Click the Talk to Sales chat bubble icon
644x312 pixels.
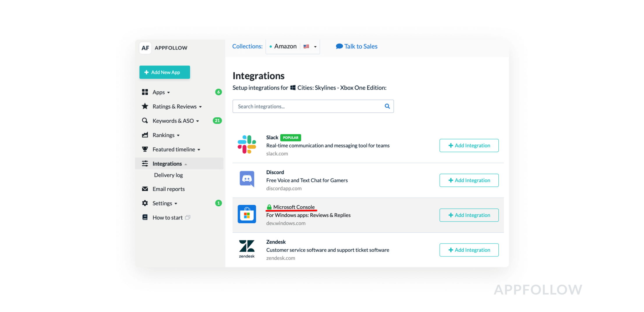[x=339, y=47]
